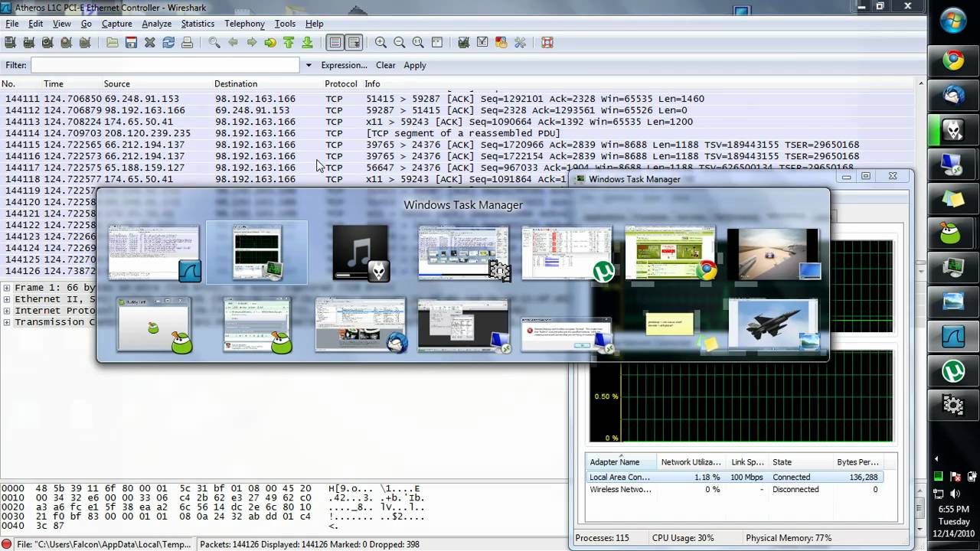Select packet 144114 reassembled PDU row
The height and width of the screenshot is (551, 980).
(459, 133)
